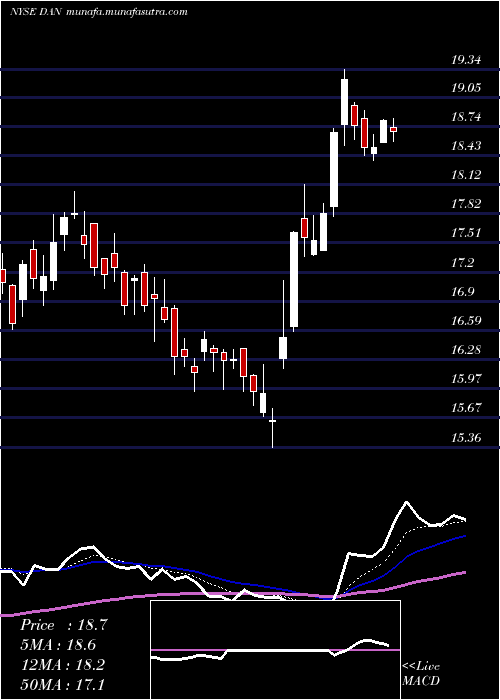Click the last red candle near 18.74
This screenshot has height=700, width=500.
(393, 129)
